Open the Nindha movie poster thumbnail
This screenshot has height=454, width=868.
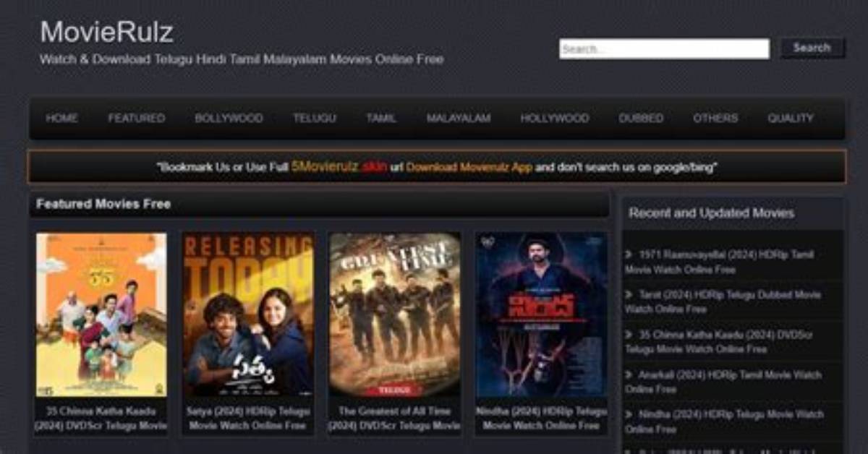tap(541, 314)
